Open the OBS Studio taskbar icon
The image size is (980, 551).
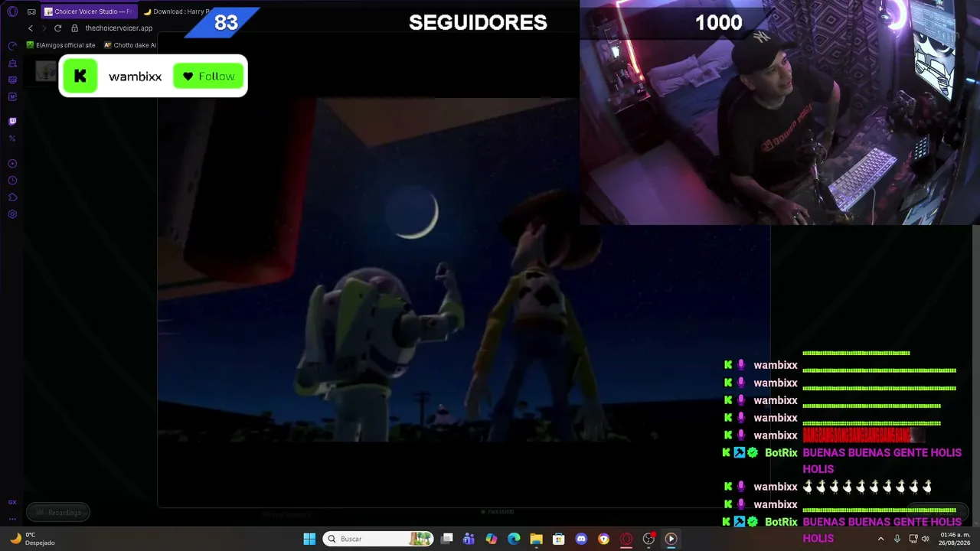(648, 539)
